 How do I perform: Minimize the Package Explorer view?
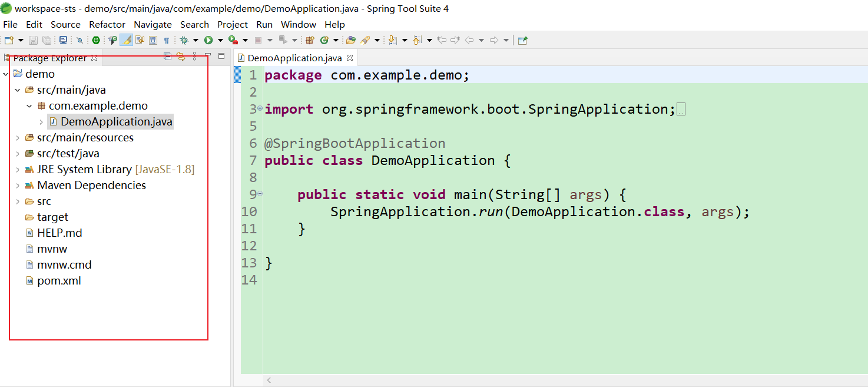point(208,55)
